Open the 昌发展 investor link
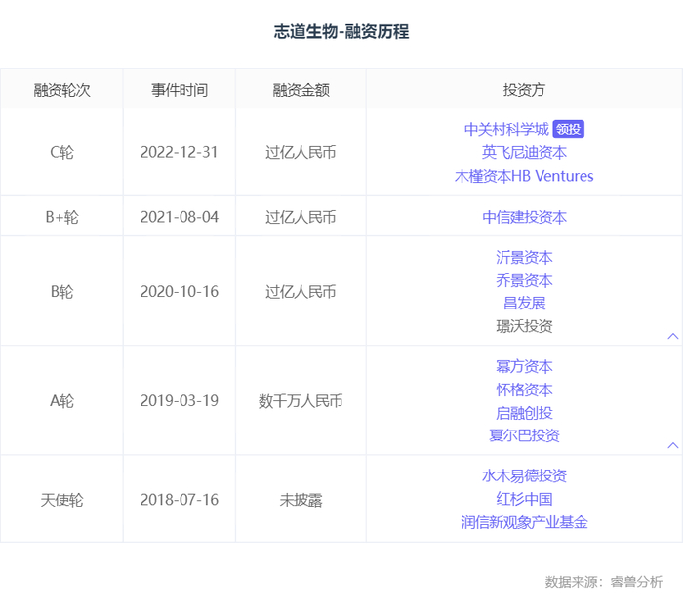 click(524, 303)
